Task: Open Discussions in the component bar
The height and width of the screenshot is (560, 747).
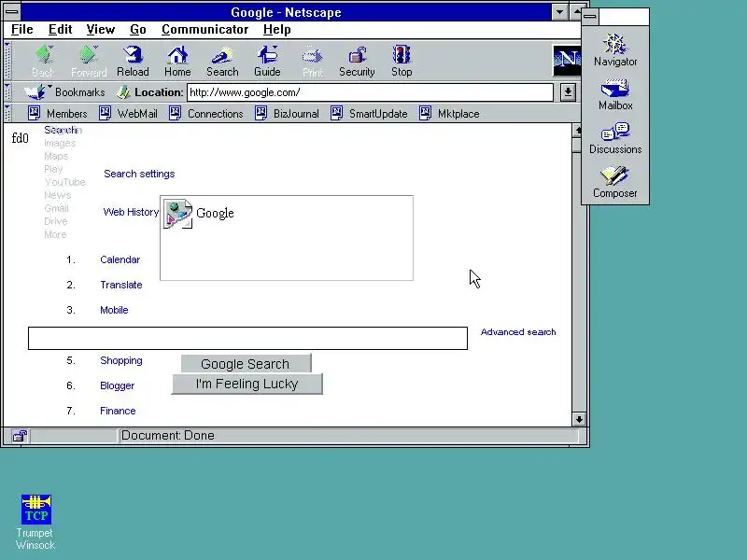Action: (615, 138)
